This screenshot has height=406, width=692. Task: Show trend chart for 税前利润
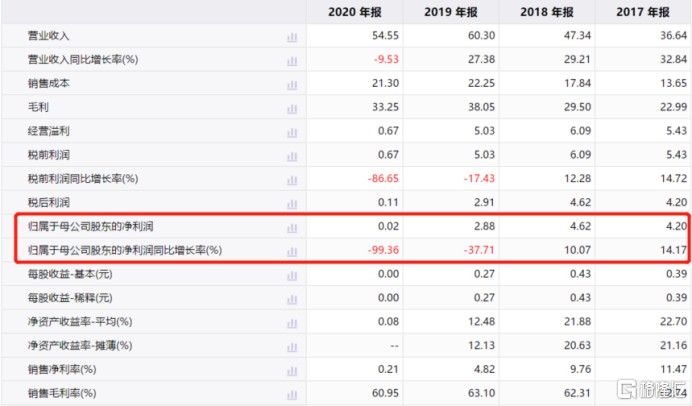[x=292, y=155]
